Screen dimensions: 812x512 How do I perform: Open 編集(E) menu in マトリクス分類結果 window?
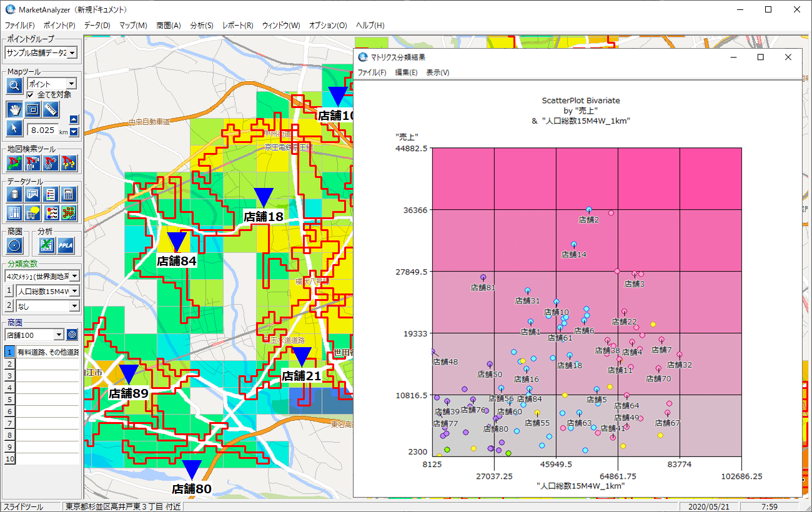406,72
